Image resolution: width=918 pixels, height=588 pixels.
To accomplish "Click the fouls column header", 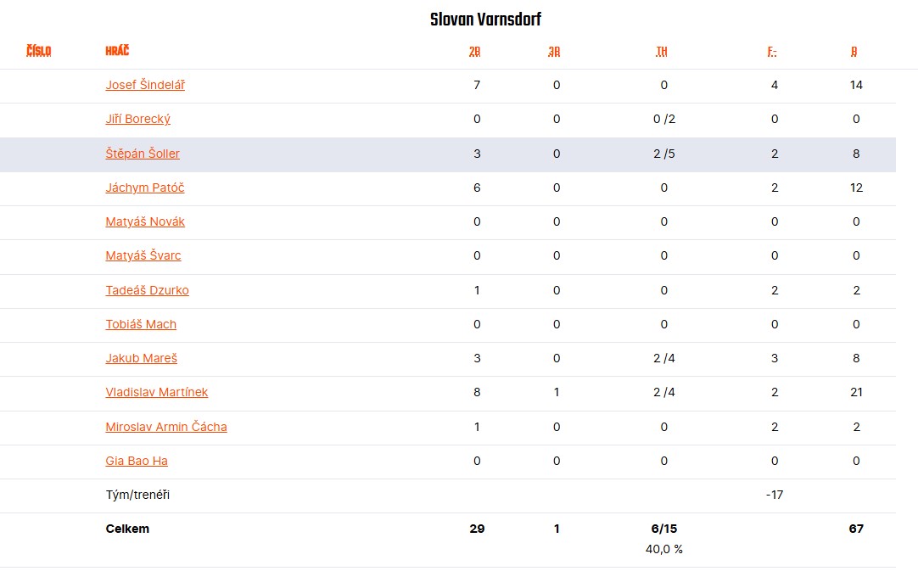I will point(772,52).
